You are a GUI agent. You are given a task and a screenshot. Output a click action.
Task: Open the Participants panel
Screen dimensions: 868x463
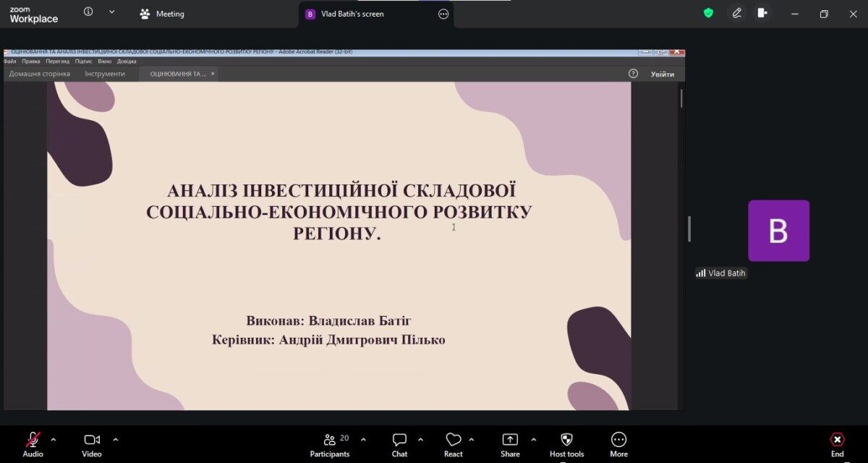point(330,444)
